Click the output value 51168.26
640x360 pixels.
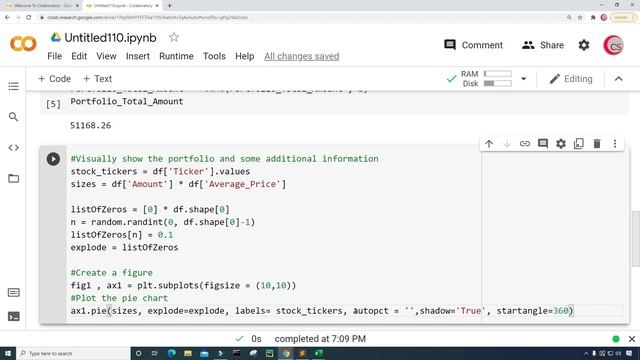click(x=91, y=125)
